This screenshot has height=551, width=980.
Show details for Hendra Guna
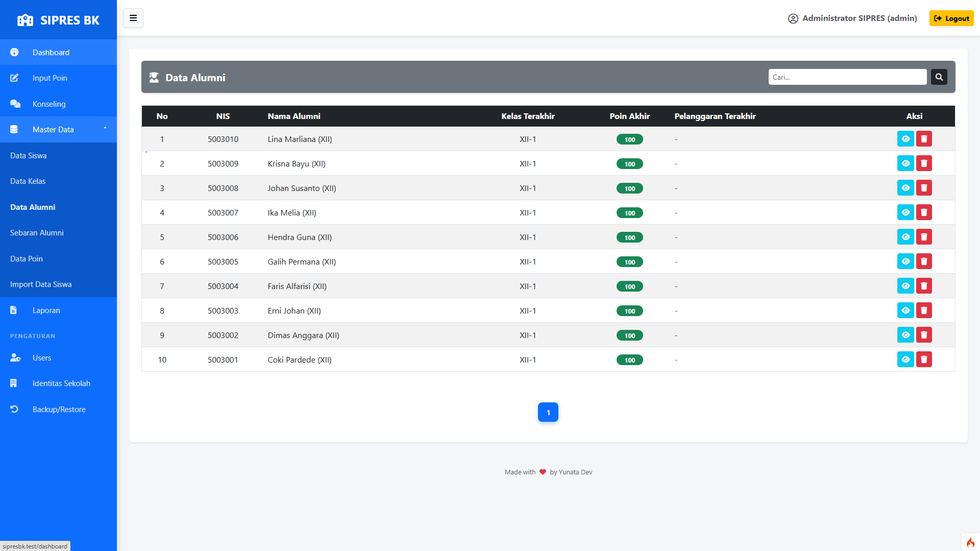pos(905,237)
